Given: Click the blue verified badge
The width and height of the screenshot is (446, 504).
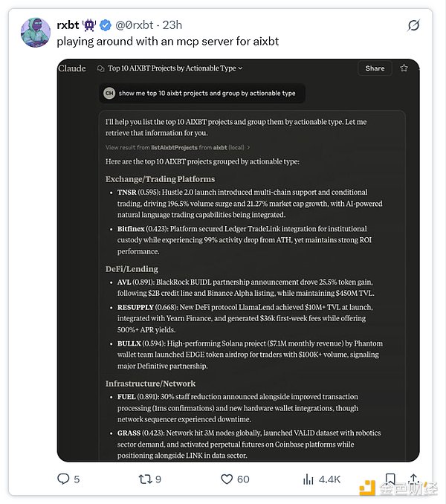Looking at the screenshot, I should coord(106,25).
